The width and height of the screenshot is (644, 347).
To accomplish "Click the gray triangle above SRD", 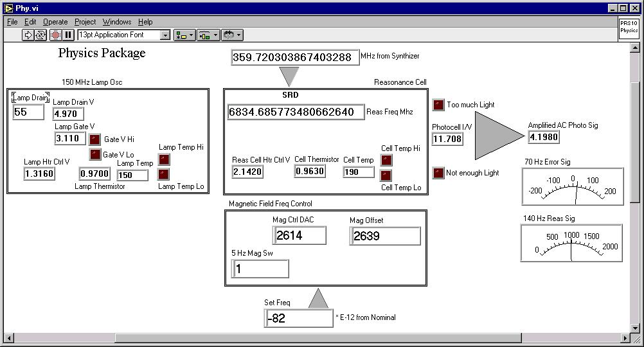I will coord(289,76).
